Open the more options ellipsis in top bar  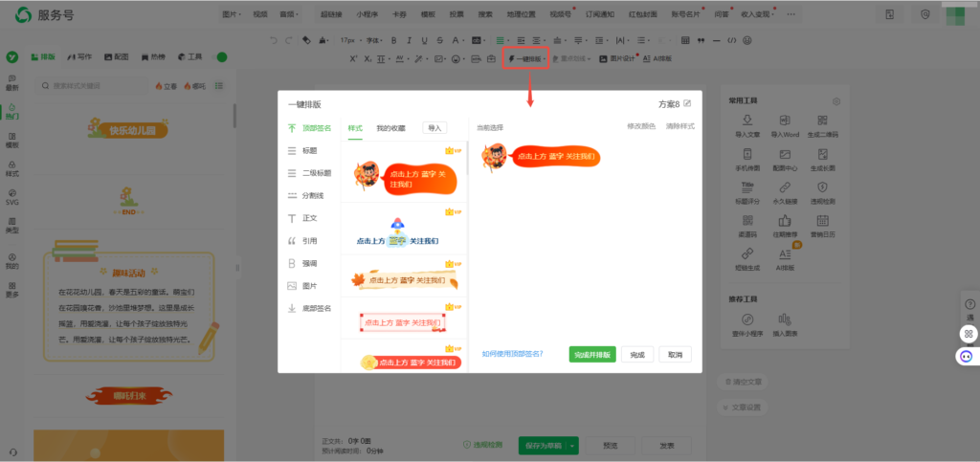[x=791, y=14]
